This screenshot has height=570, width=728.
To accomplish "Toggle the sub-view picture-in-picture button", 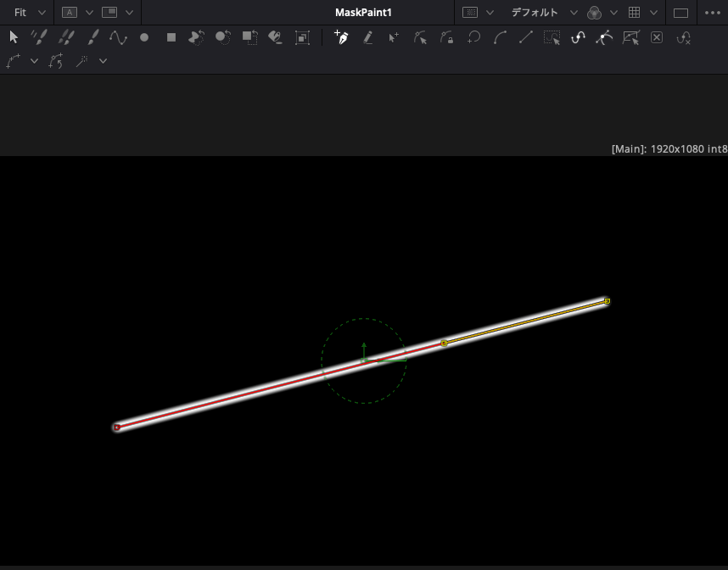I will (x=109, y=13).
